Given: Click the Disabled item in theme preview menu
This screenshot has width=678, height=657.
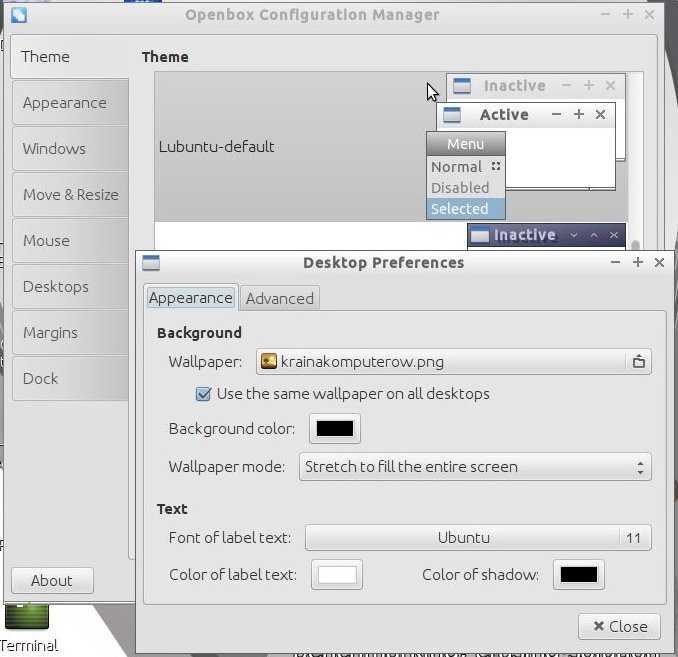Looking at the screenshot, I should [x=466, y=188].
